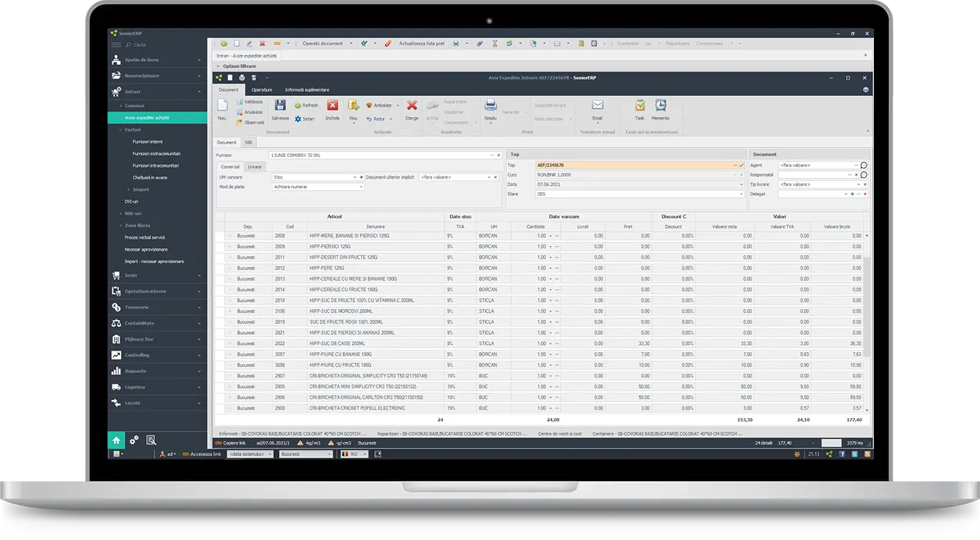Click the gears settings icon at sidebar bottom

click(134, 440)
